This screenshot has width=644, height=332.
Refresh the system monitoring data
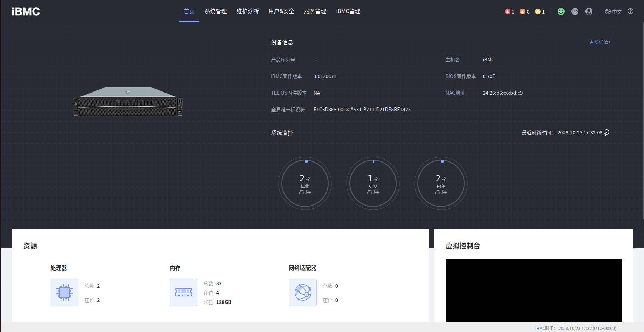click(x=607, y=132)
